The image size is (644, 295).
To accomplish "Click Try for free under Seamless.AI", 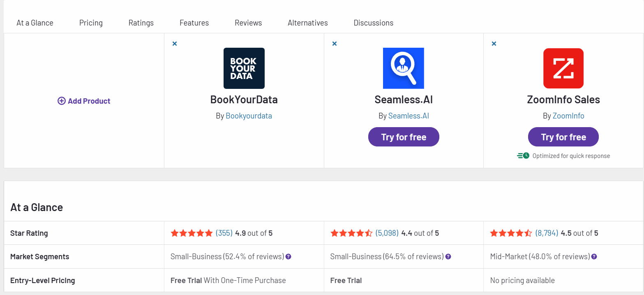I will pyautogui.click(x=404, y=137).
